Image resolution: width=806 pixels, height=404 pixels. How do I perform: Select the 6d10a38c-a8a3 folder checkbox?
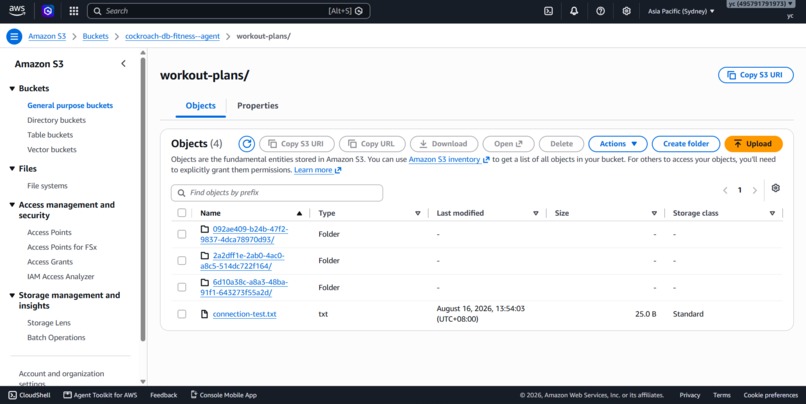click(x=182, y=287)
